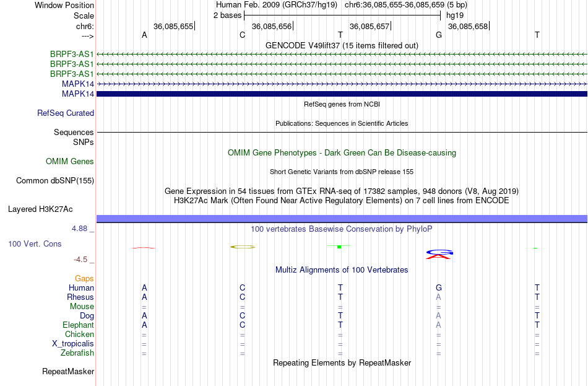Click the olive C conservation glyph
This screenshot has width=588, height=386.
click(243, 247)
